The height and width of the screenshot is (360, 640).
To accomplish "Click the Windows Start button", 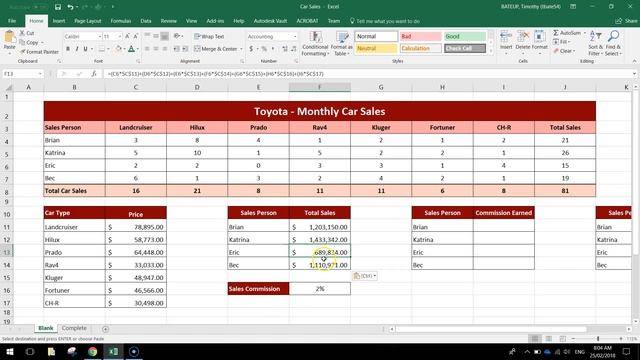I will [9, 351].
